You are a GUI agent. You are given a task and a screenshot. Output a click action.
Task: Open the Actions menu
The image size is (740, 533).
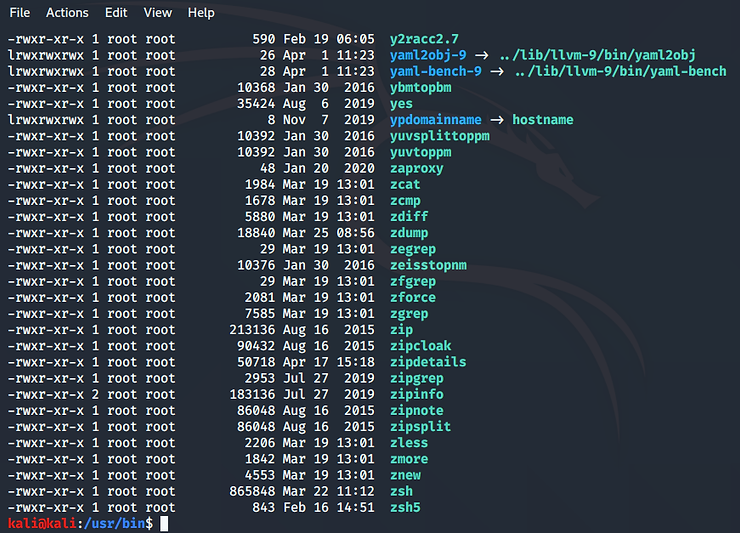click(x=67, y=13)
